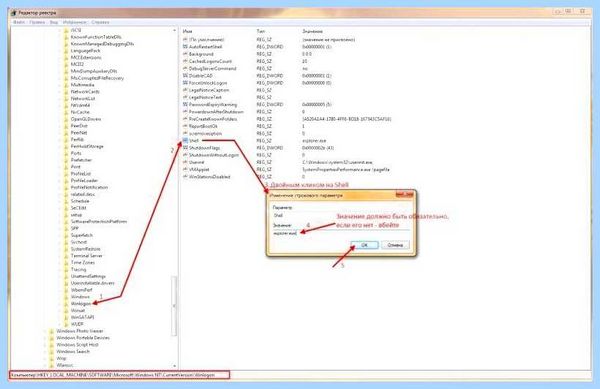
Task: Click the Windows folder icon above Winlogon
Action: pyautogui.click(x=66, y=297)
